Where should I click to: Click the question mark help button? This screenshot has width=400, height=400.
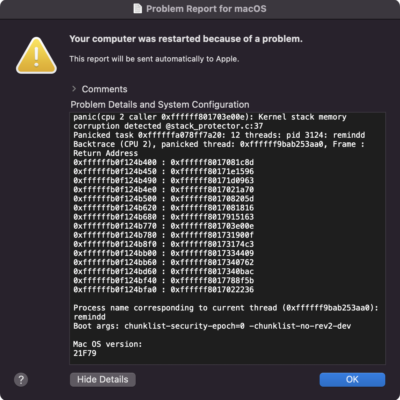coord(21,380)
